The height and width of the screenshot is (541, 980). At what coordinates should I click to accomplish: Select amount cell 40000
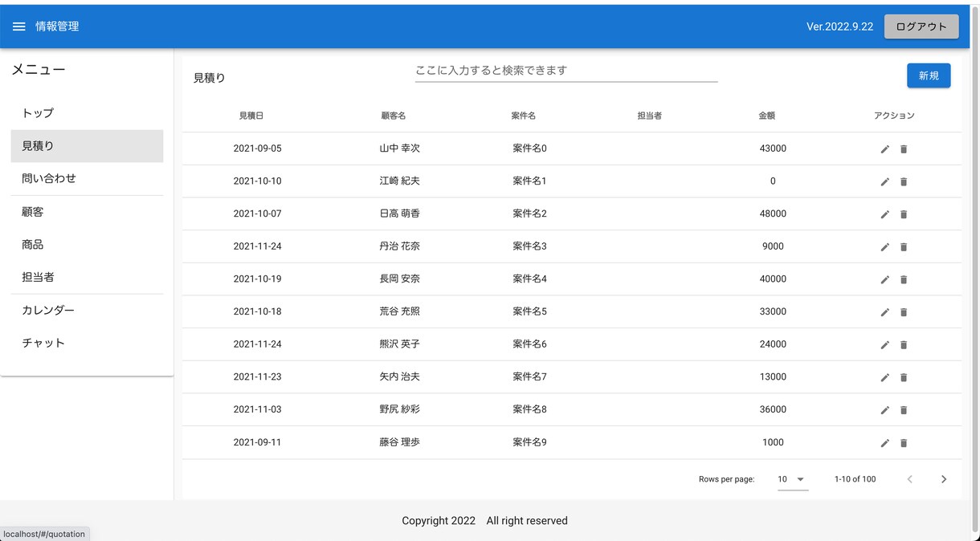[773, 279]
